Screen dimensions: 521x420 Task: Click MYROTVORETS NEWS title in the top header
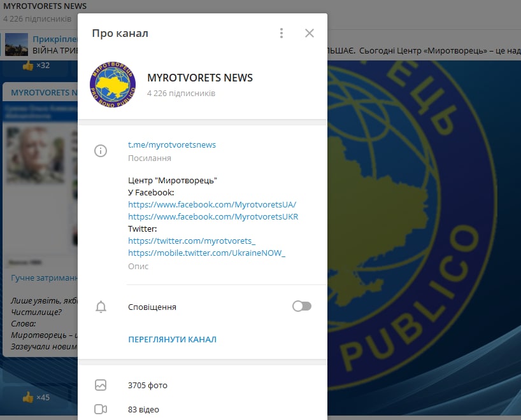pos(45,6)
